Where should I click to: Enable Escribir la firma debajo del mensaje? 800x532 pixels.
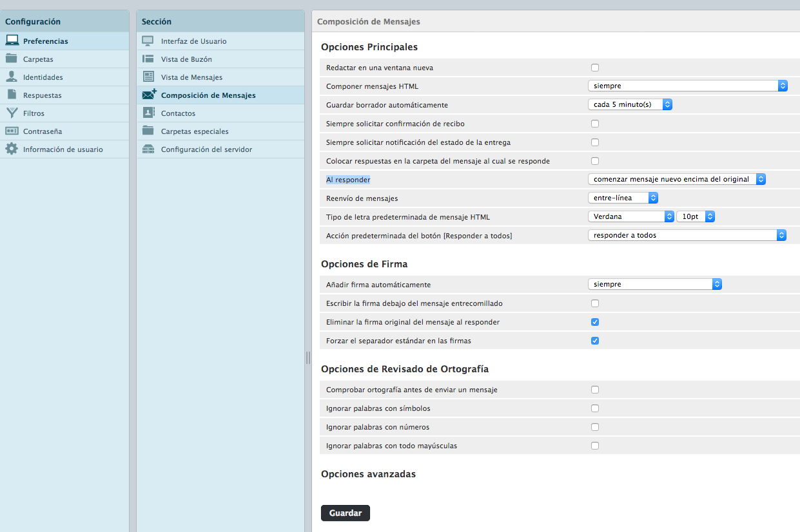point(595,303)
